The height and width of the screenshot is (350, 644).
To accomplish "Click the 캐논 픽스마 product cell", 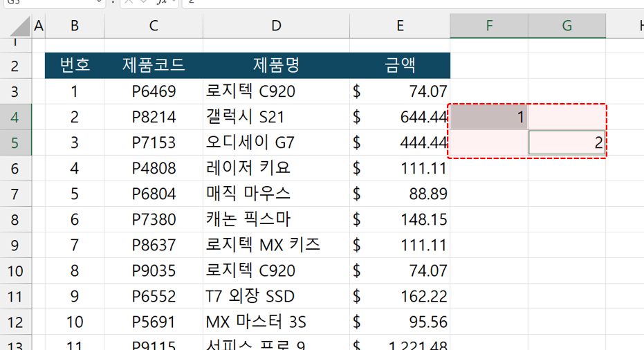I will click(276, 220).
